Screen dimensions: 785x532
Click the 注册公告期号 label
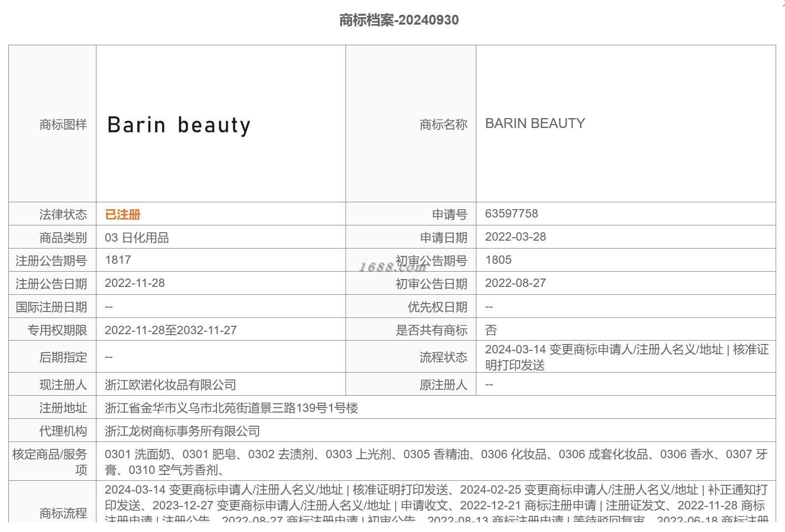[x=51, y=261]
